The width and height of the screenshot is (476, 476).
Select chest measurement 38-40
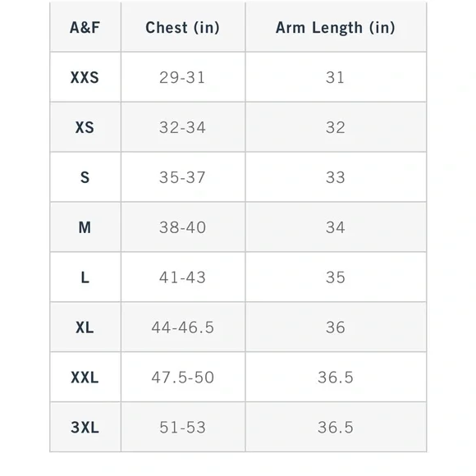182,227
